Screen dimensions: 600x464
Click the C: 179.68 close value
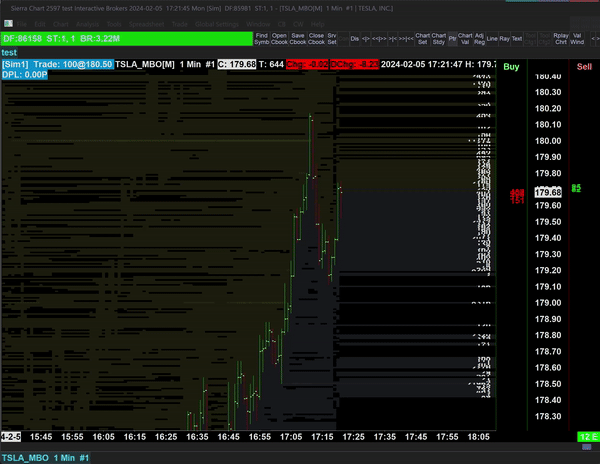point(237,64)
